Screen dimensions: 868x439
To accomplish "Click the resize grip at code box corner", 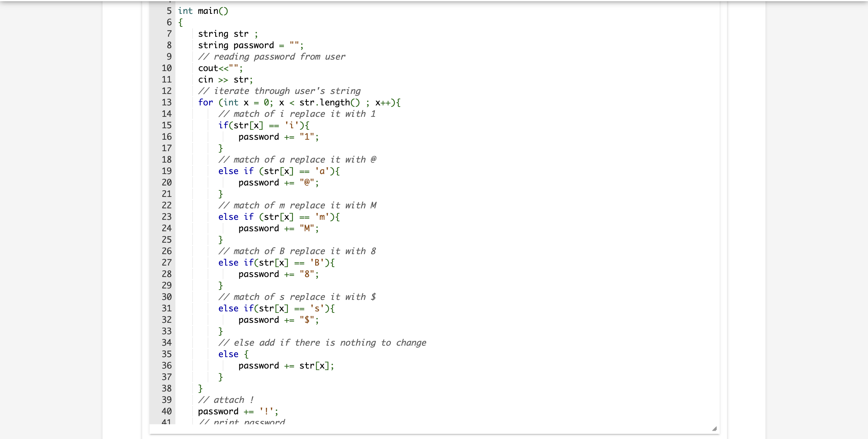I will click(715, 428).
